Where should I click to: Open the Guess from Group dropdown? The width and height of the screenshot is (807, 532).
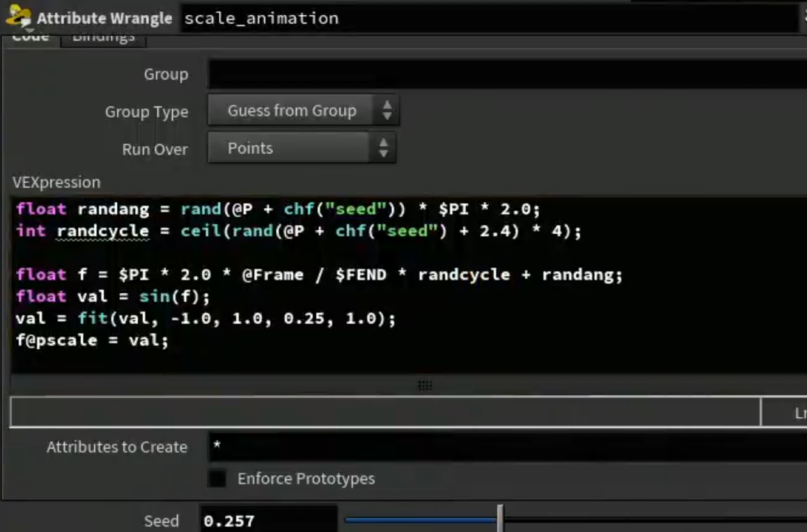click(x=304, y=111)
